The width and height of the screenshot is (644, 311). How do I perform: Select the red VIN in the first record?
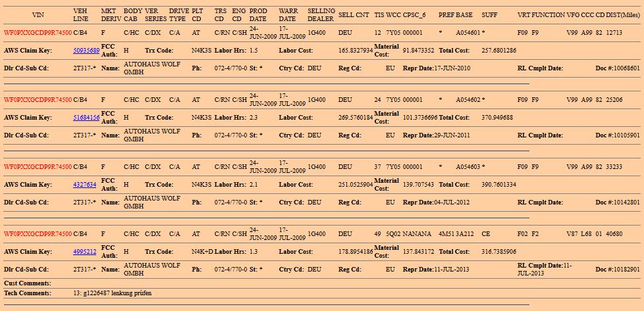tap(38, 32)
